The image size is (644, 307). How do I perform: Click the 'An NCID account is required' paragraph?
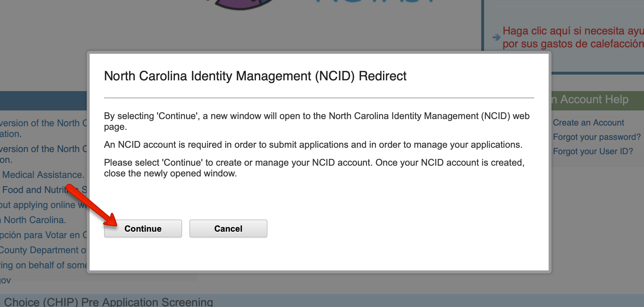pos(313,145)
